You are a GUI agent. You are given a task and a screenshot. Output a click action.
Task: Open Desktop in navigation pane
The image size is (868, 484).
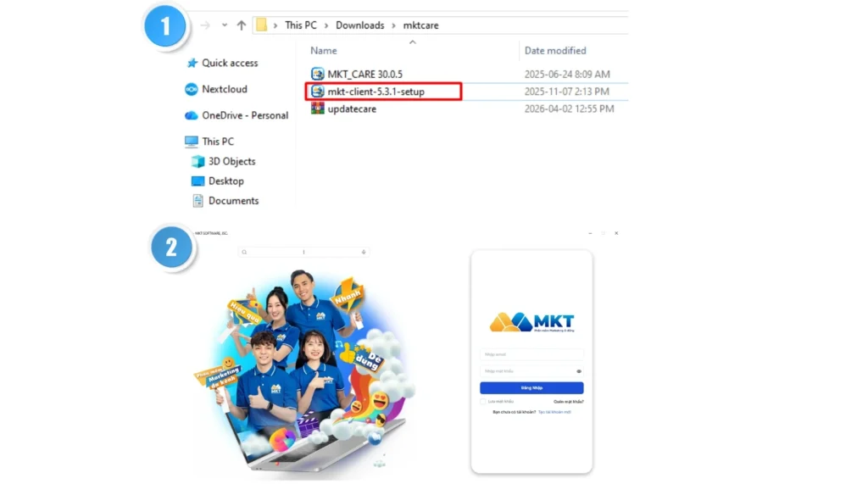click(225, 181)
